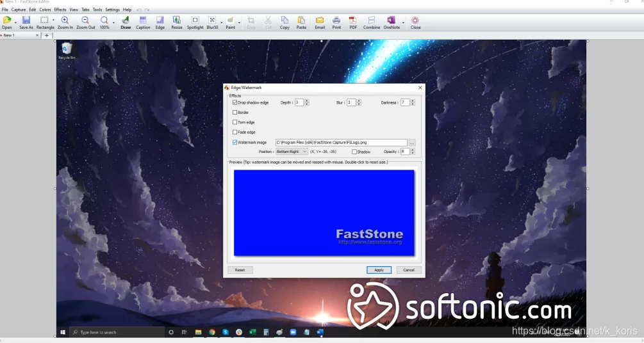
Task: Adjust the Darkness spinner arrows
Action: point(413,102)
